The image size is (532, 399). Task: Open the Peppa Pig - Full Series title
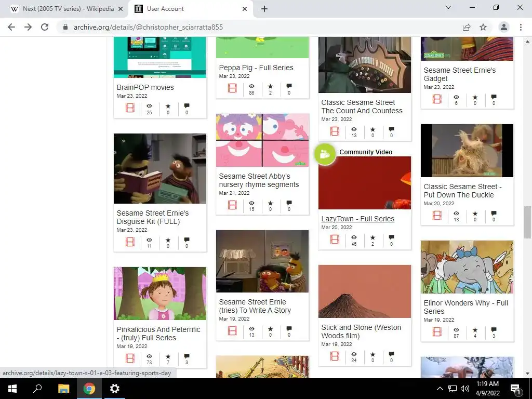click(x=256, y=68)
